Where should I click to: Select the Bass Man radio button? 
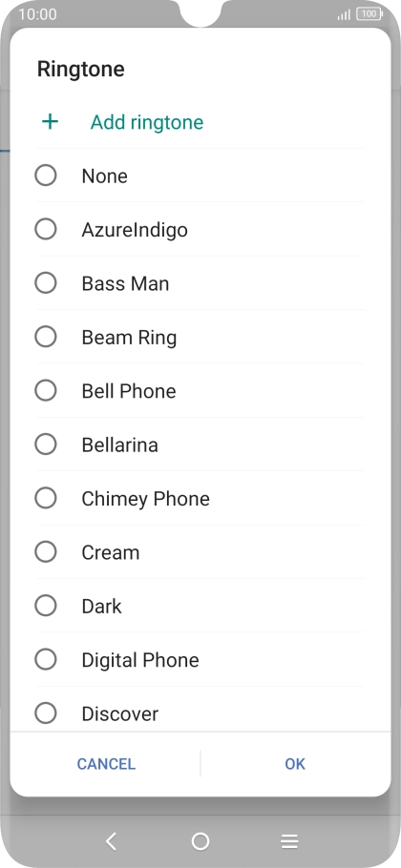46,283
